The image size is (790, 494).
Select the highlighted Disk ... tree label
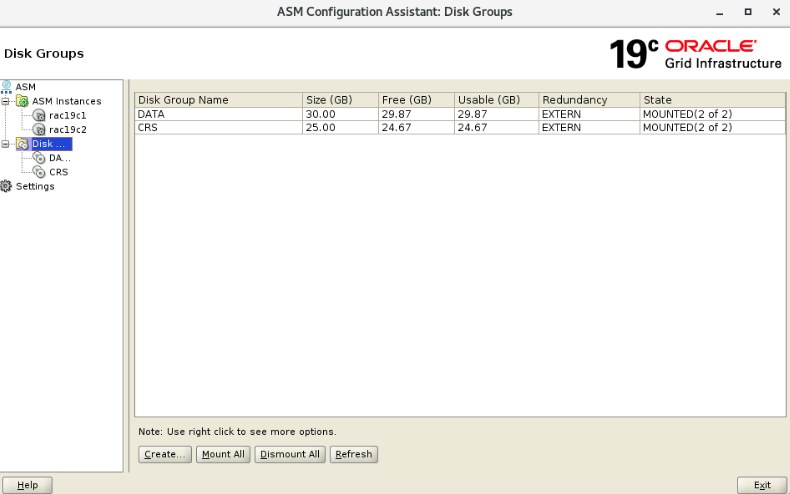(51, 144)
